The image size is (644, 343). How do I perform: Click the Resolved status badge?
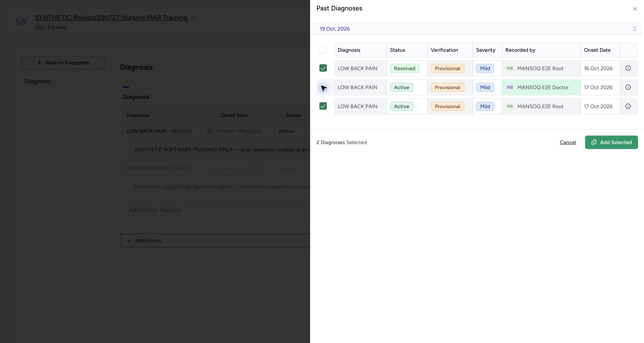405,68
